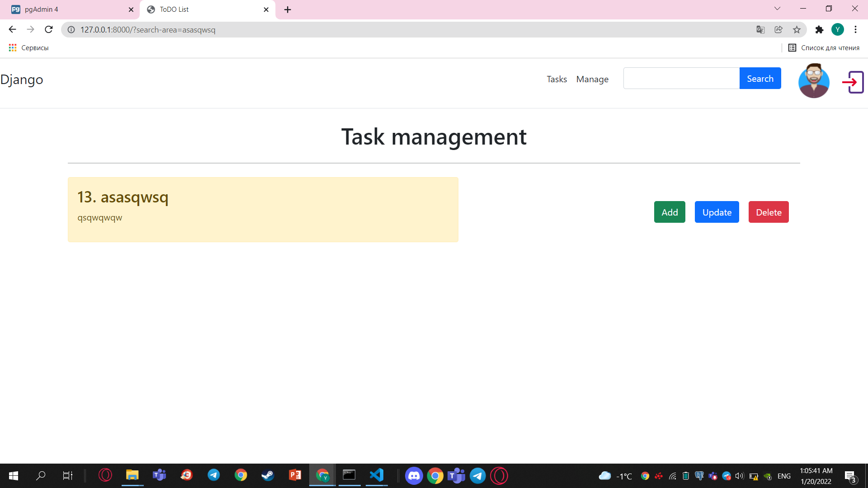Viewport: 868px width, 488px height.
Task: Open Список для чтения reading list
Action: tap(824, 48)
